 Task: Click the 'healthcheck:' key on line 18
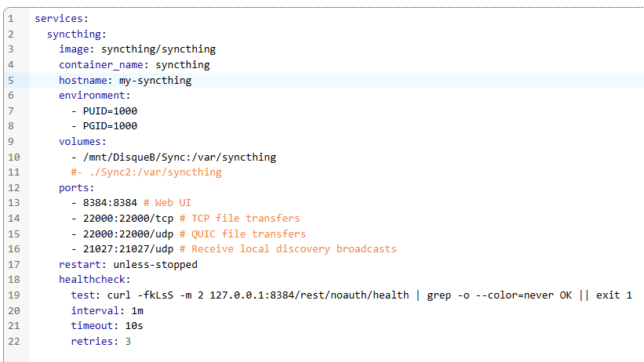click(x=94, y=280)
